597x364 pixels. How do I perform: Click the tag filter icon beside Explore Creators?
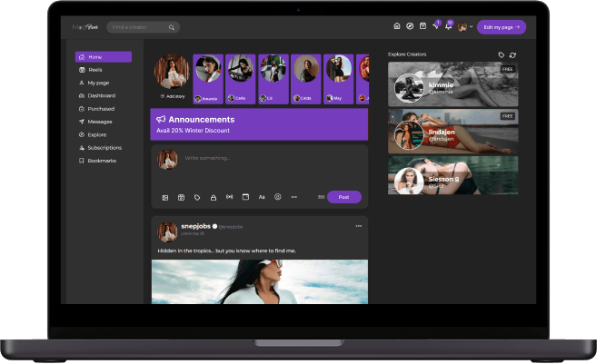501,55
